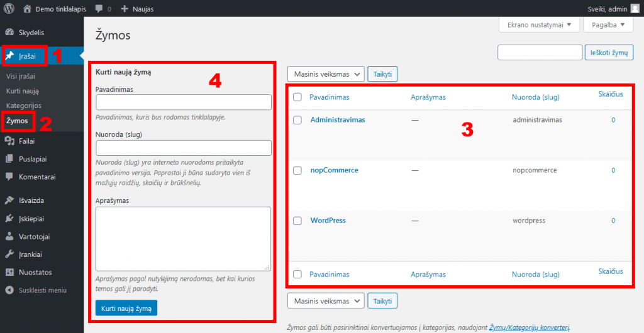Focus the Nuoroda (slug) input field
The height and width of the screenshot is (333, 644).
184,148
